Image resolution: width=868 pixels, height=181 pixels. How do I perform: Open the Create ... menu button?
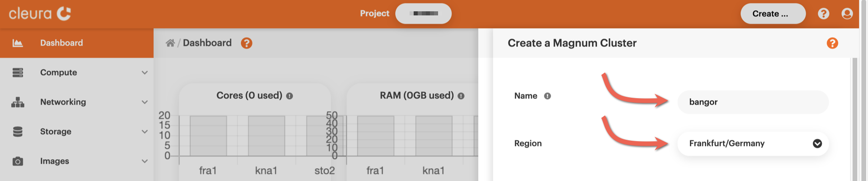[773, 14]
